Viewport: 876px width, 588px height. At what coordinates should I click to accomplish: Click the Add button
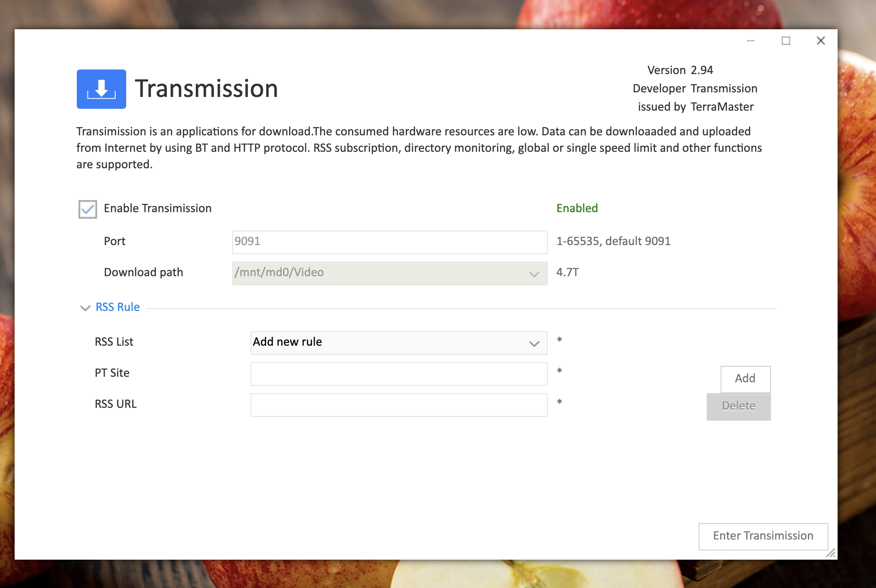tap(745, 379)
